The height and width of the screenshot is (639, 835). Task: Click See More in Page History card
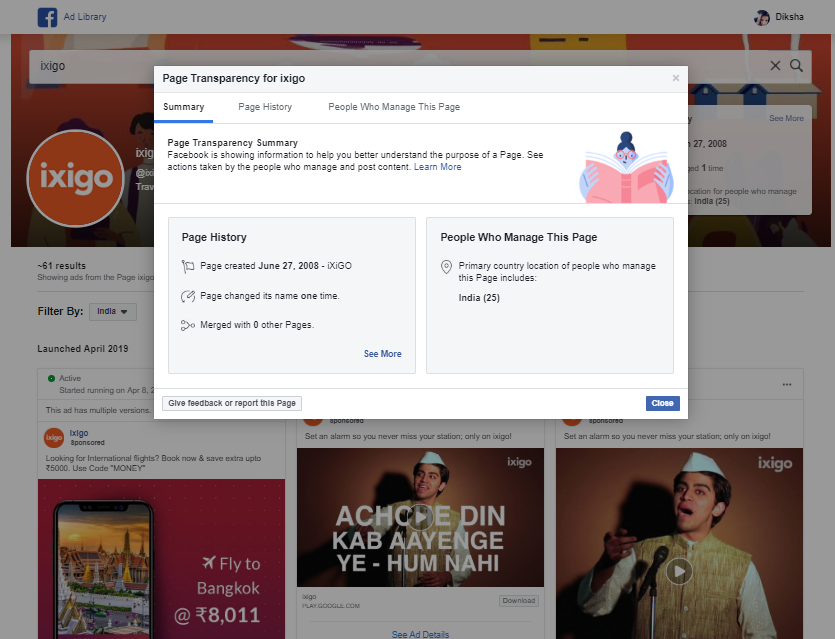(382, 354)
